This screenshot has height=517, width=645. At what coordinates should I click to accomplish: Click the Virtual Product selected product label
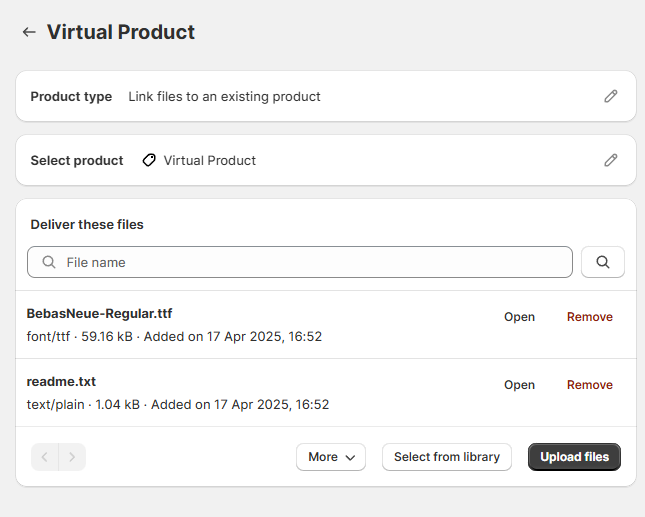coord(209,160)
